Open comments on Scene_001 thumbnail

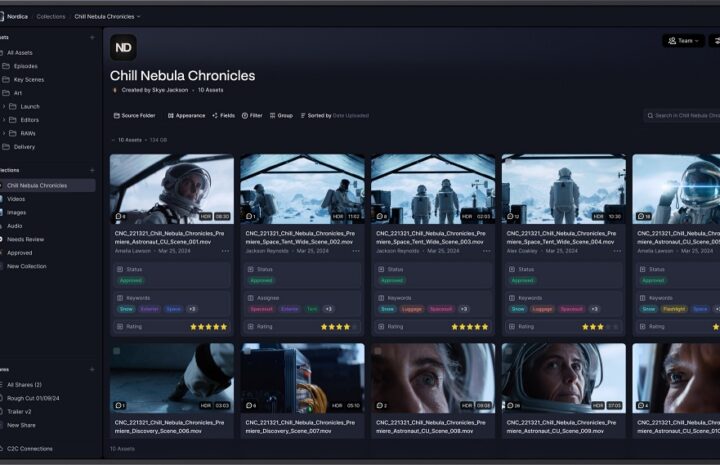pyautogui.click(x=120, y=216)
